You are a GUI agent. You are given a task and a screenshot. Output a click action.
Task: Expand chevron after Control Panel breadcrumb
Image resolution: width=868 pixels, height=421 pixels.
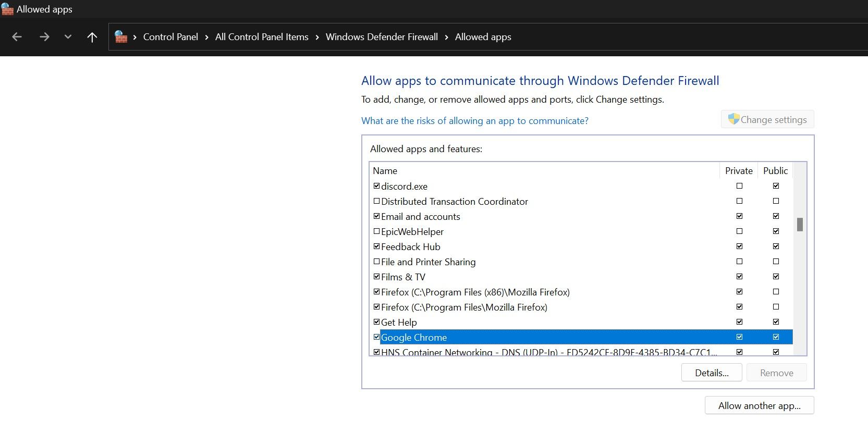tap(207, 37)
